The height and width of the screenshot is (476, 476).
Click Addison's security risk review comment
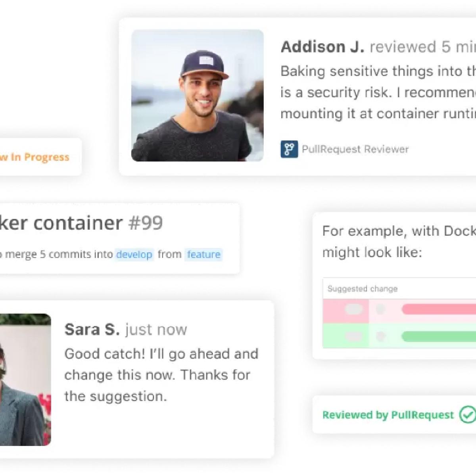[378, 92]
